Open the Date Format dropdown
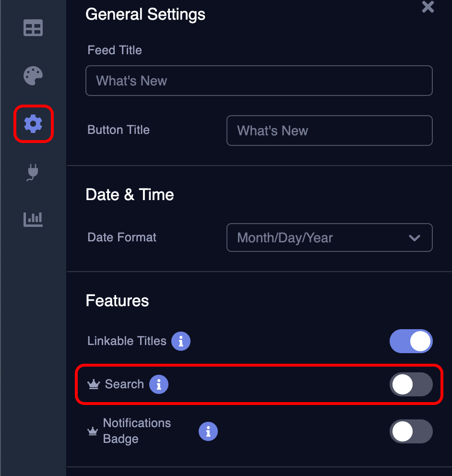This screenshot has width=452, height=476. (329, 238)
